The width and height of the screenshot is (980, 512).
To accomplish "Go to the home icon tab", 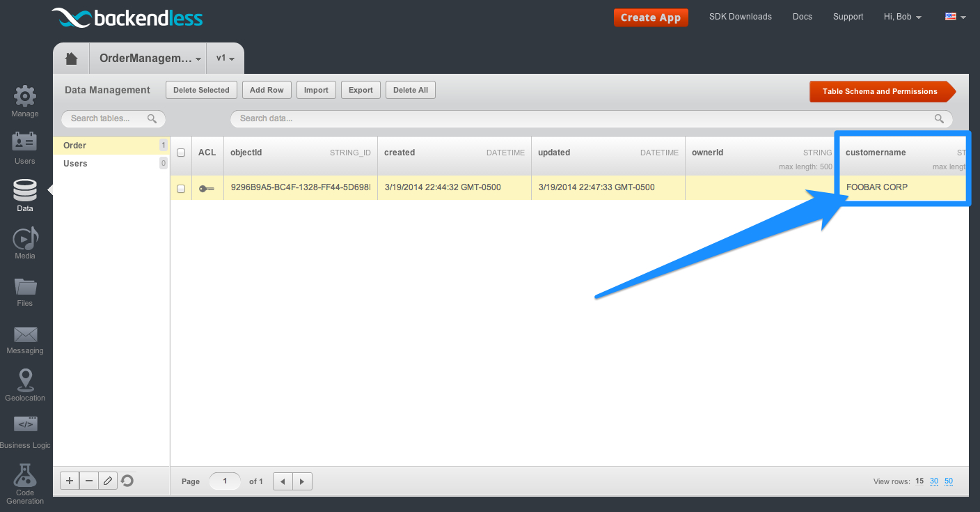I will (71, 59).
